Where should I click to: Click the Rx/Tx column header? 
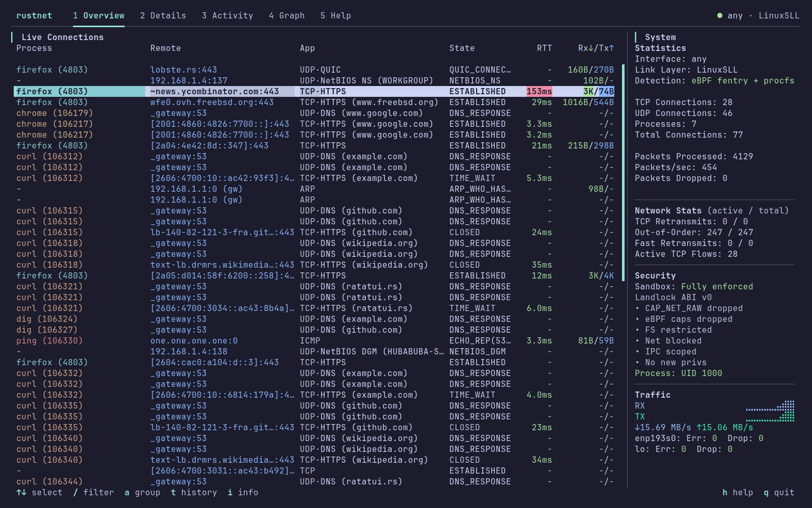(596, 48)
